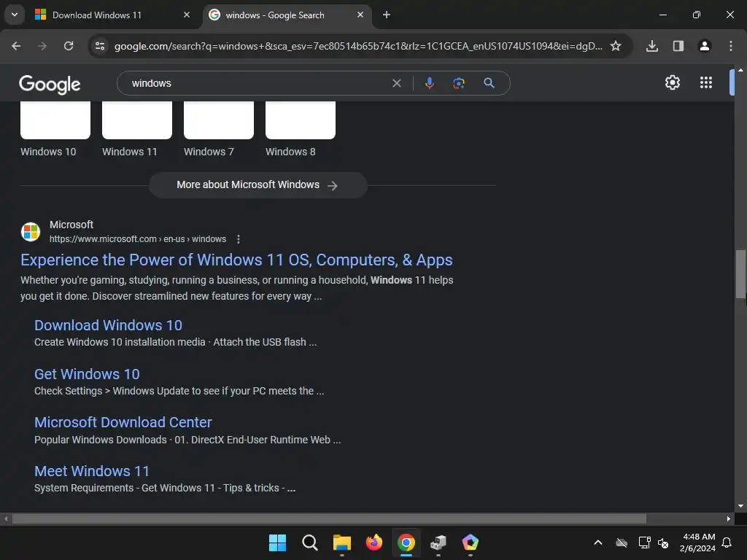Viewport: 747px width, 560px height.
Task: Open Get Windows 10 link
Action: point(87,374)
